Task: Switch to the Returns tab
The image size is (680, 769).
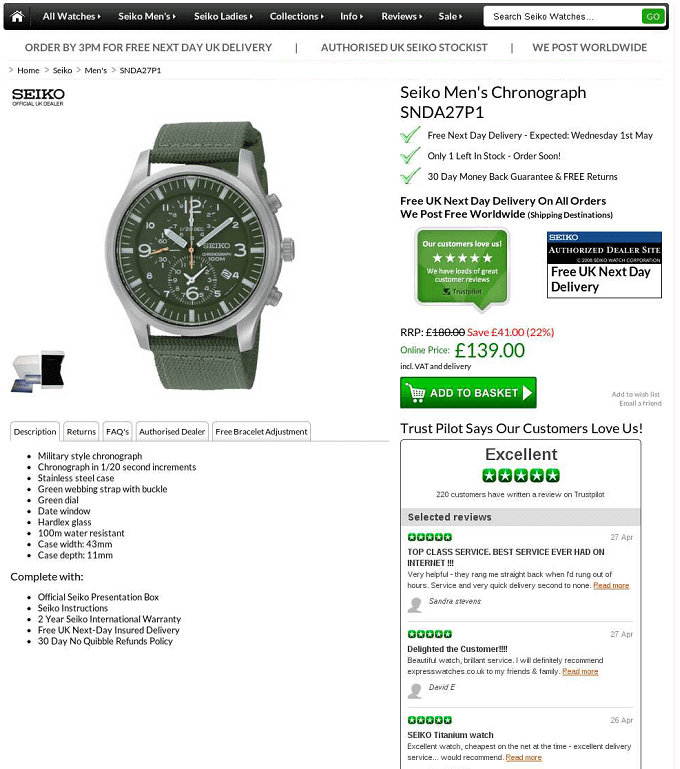Action: tap(81, 432)
